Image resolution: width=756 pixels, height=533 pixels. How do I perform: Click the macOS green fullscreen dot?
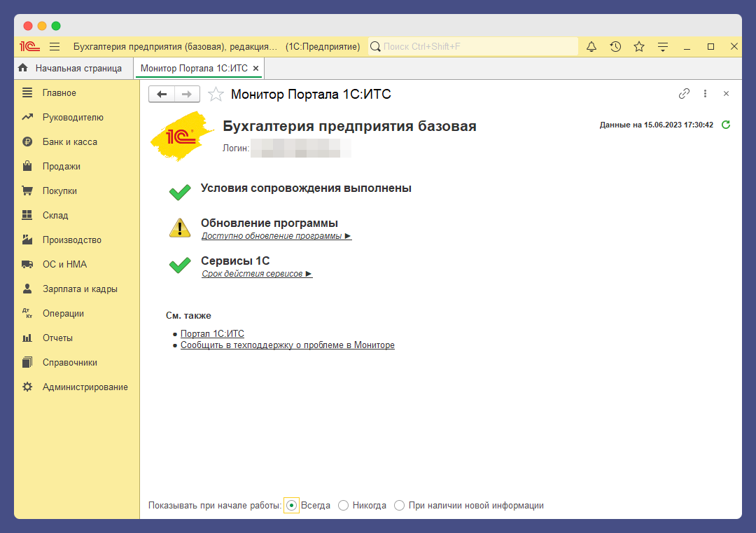pos(56,26)
